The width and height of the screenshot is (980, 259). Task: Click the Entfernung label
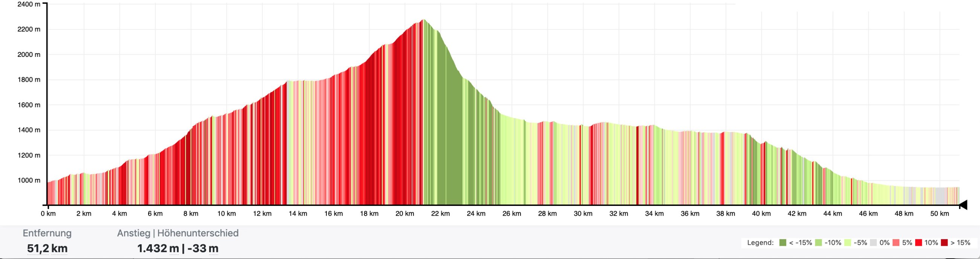pos(47,233)
